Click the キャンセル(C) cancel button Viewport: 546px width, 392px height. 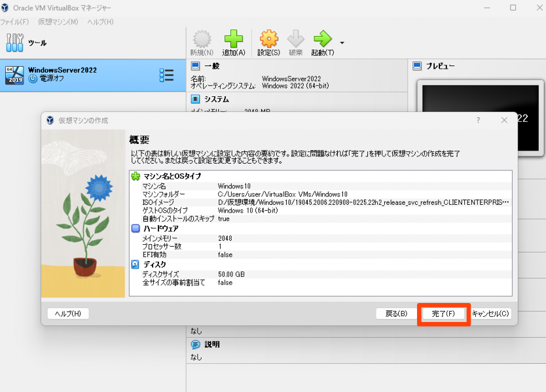coord(490,313)
